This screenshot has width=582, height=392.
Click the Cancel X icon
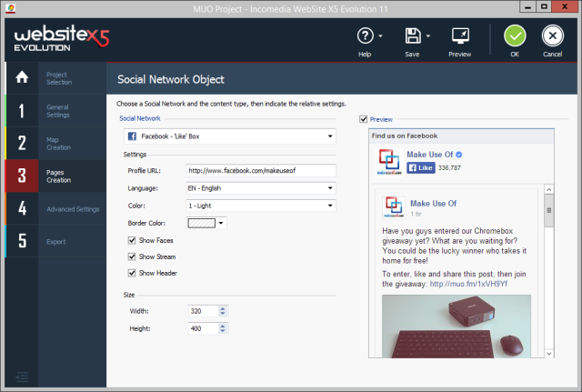552,35
